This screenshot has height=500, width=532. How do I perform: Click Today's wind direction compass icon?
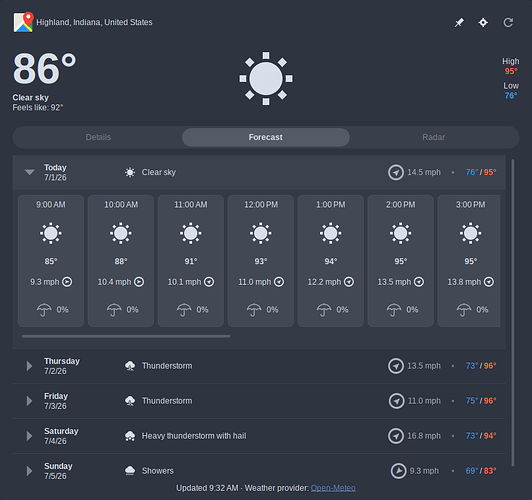point(396,172)
